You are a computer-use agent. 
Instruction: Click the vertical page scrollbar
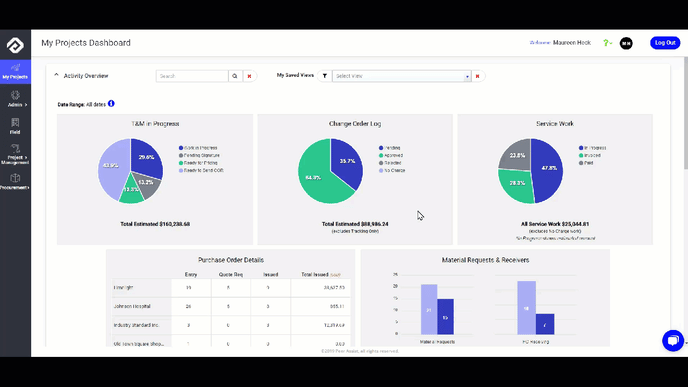pos(685,113)
